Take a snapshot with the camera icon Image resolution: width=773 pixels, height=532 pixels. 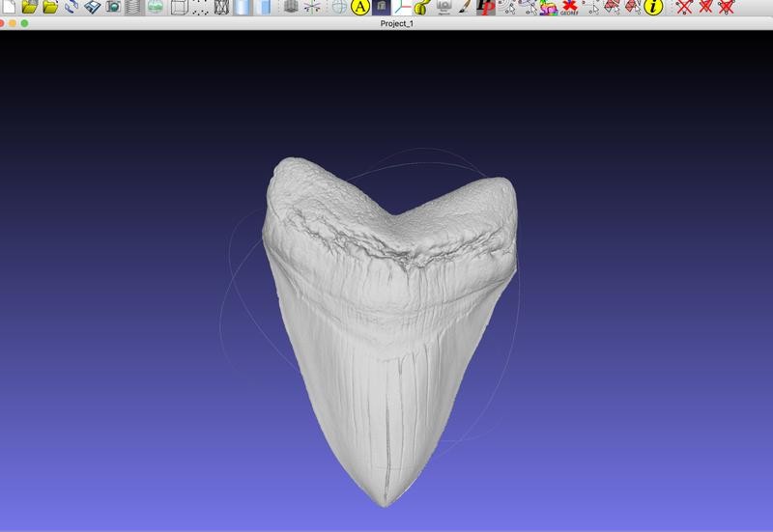(x=112, y=7)
